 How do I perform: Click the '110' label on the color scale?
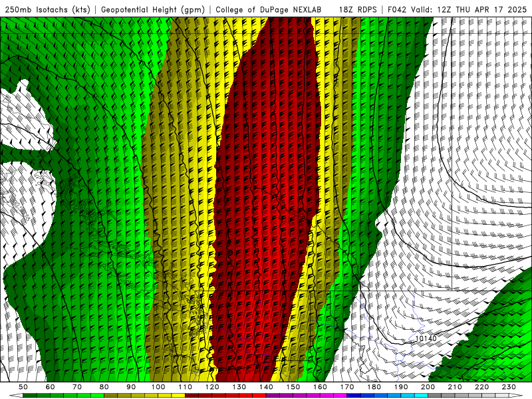pyautogui.click(x=186, y=387)
